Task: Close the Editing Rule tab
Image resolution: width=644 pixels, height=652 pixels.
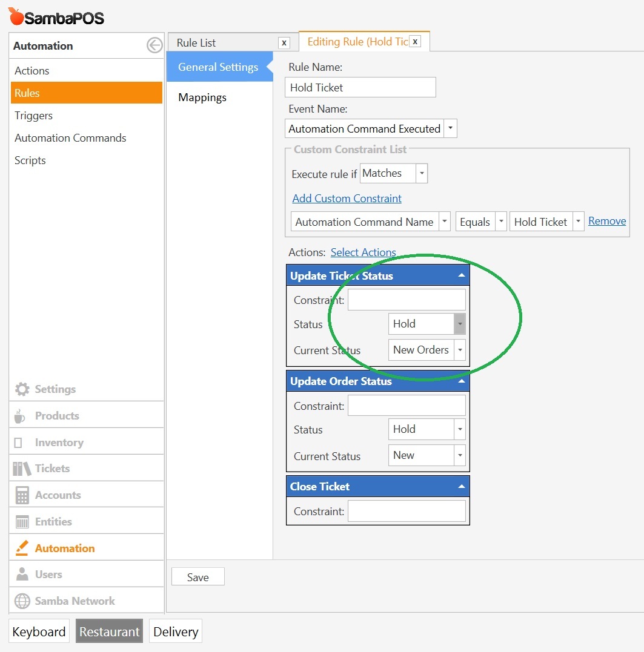Action: coord(415,41)
